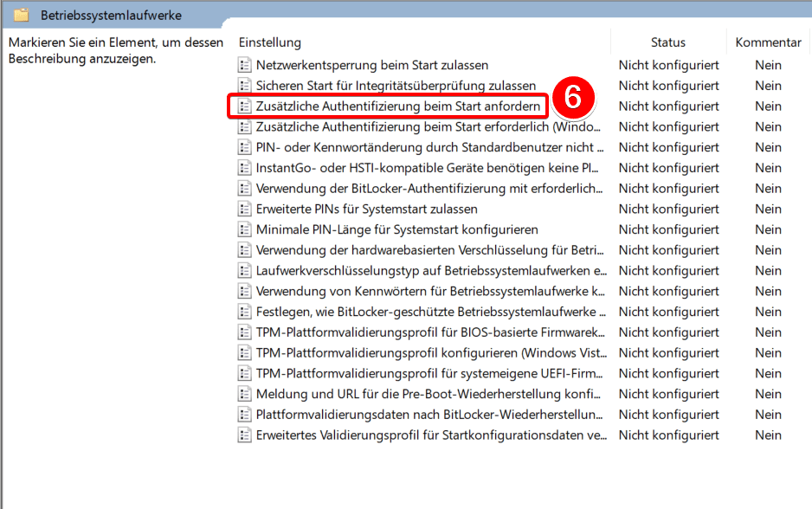Select Verwendung von Kennwörtern für Betriebssystemlaufwerke
The height and width of the screenshot is (509, 812).
[x=430, y=291]
